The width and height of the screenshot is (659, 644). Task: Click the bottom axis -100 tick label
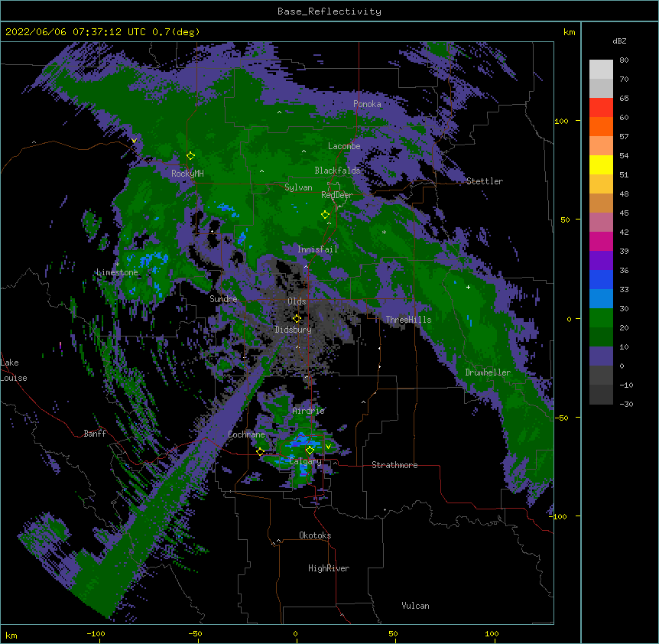coord(96,633)
